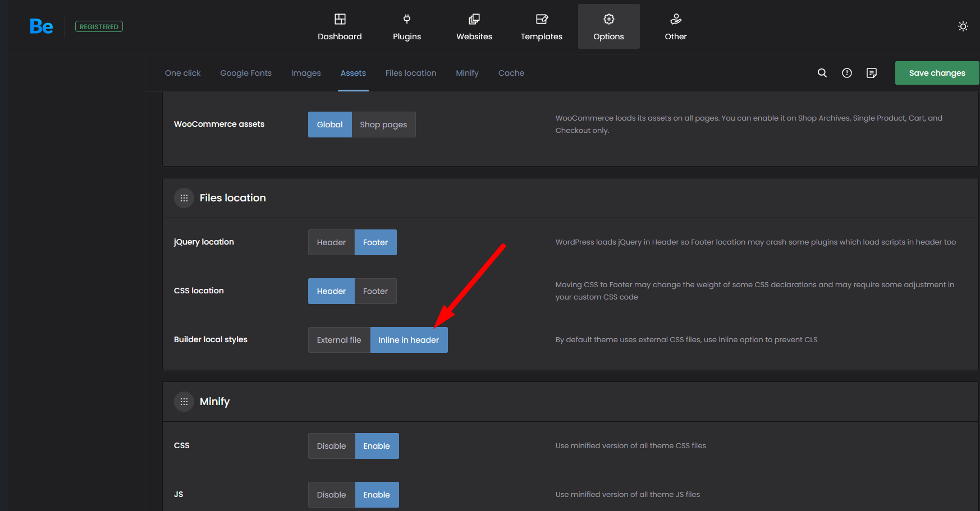Enable JS minification
The width and height of the screenshot is (980, 511).
pyautogui.click(x=377, y=495)
